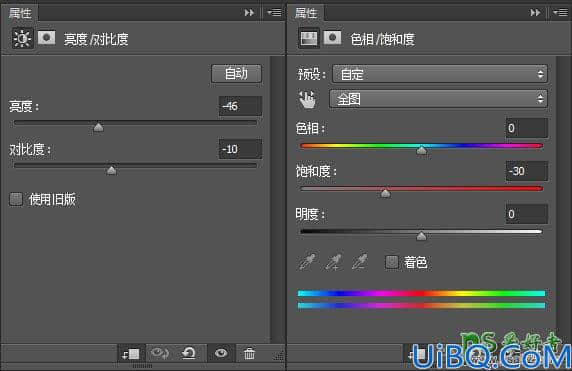Collapse left properties panel with double arrows
The width and height of the screenshot is (572, 371).
point(249,13)
